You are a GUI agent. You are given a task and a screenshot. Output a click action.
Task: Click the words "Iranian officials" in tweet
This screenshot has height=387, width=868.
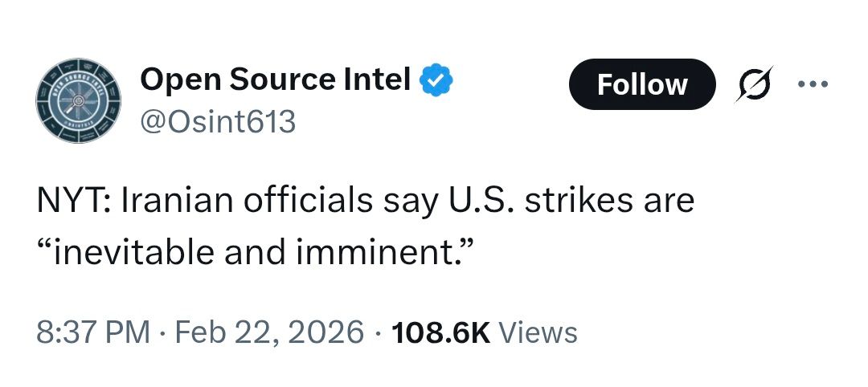(x=245, y=200)
